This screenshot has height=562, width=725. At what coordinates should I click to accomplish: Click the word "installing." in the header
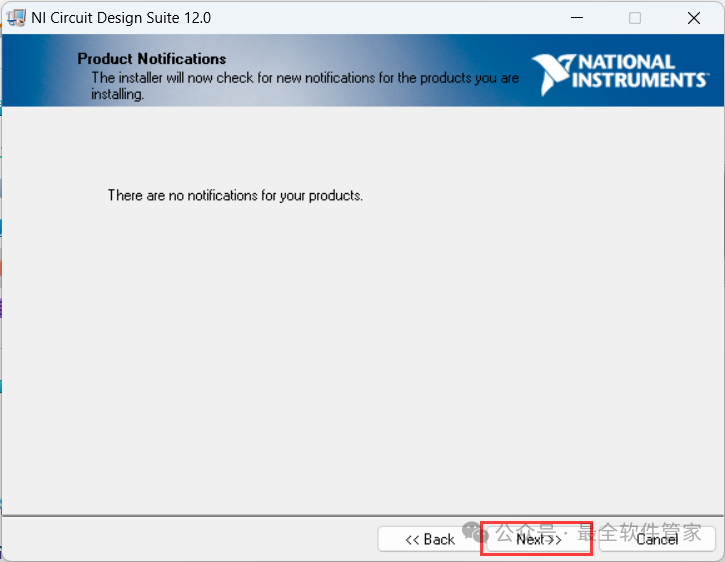[118, 94]
